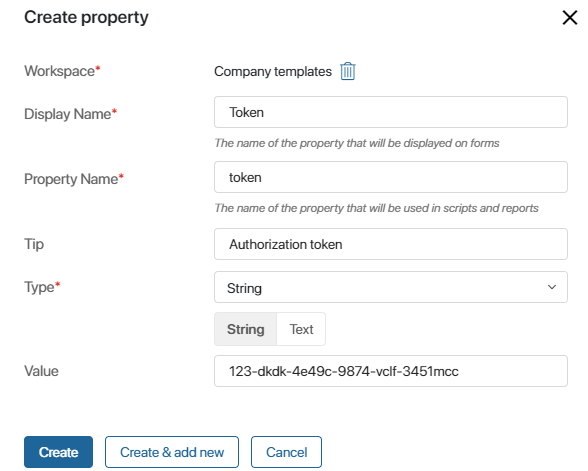
Task: Focus the Property Name field containing token
Action: click(x=391, y=177)
